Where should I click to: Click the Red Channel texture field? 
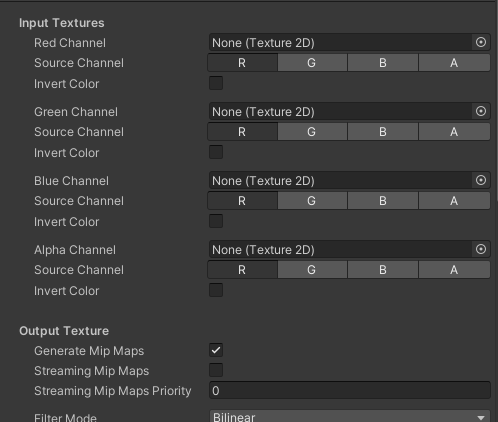click(x=340, y=42)
